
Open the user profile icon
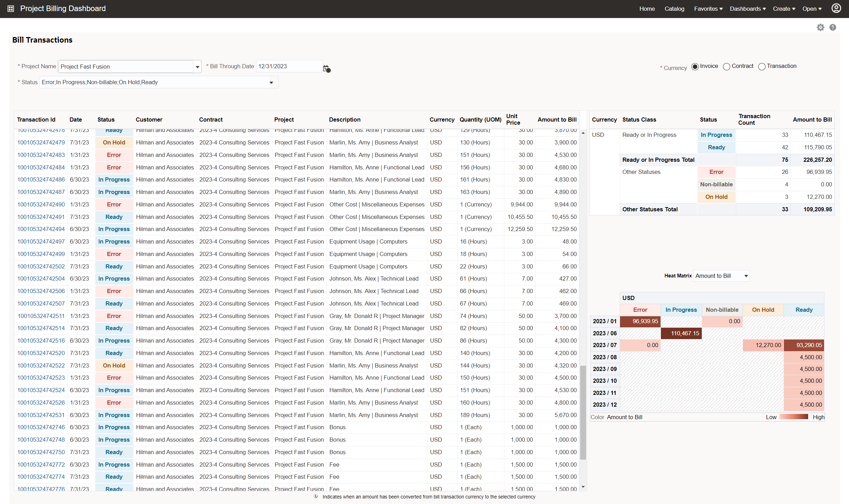pyautogui.click(x=836, y=8)
